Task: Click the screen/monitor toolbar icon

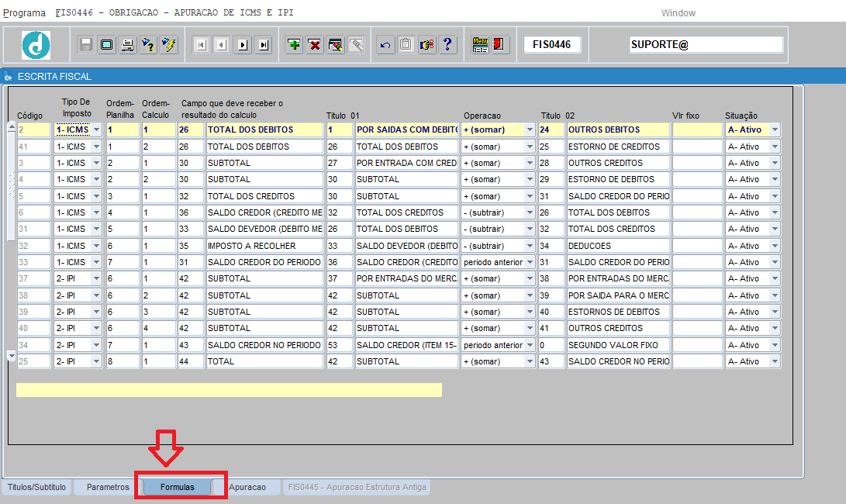Action: 107,45
